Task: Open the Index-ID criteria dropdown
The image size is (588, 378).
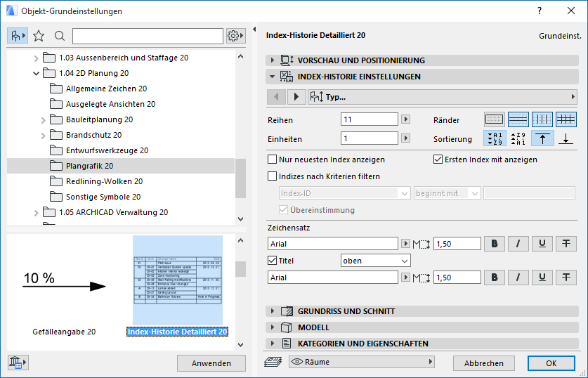Action: (344, 193)
